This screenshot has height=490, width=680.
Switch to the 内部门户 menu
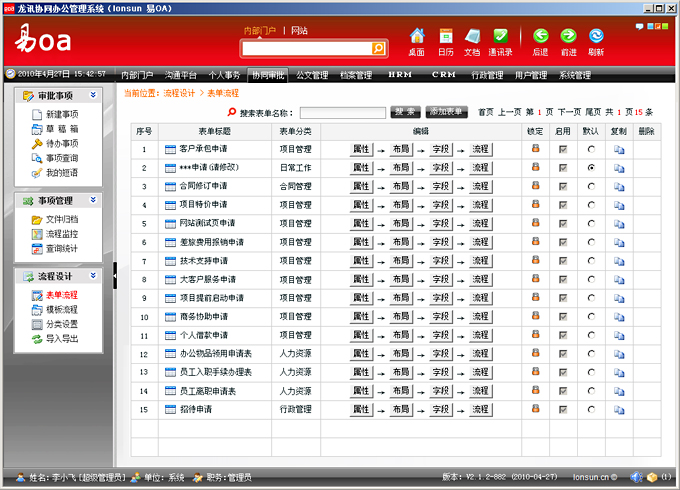tap(137, 75)
